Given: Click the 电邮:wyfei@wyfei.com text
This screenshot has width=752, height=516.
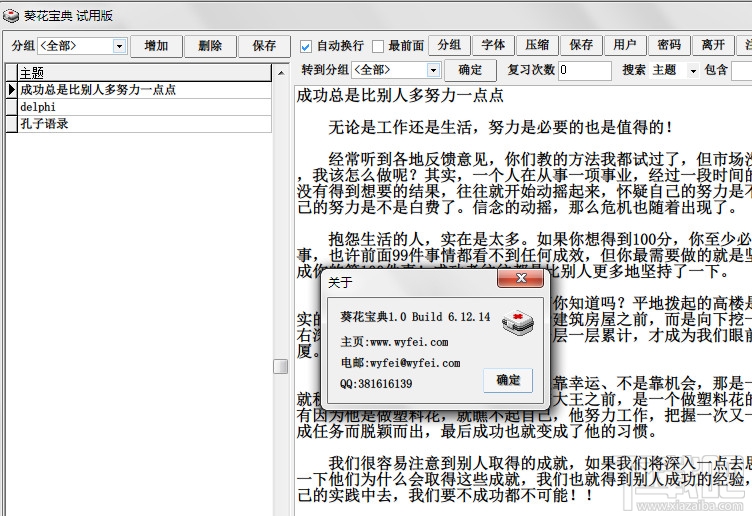Looking at the screenshot, I should 400,363.
